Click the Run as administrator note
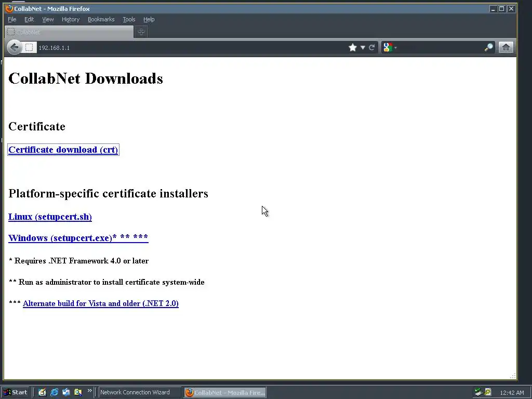 [x=107, y=282]
